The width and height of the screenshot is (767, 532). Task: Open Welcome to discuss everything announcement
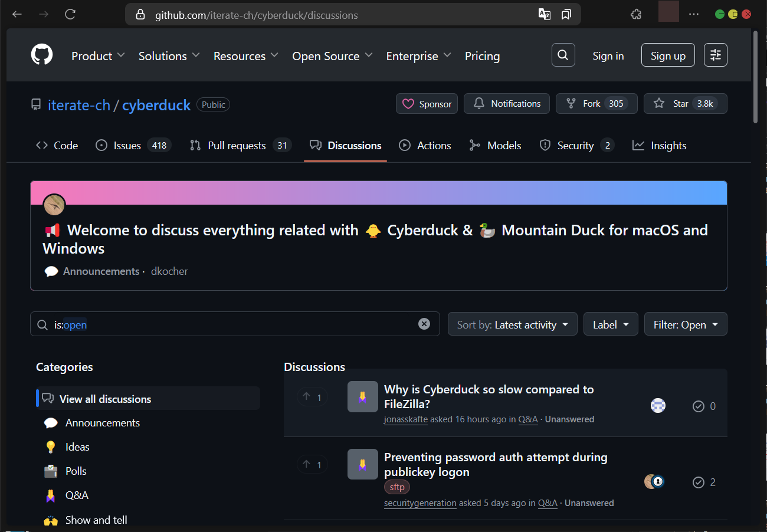pyautogui.click(x=375, y=239)
